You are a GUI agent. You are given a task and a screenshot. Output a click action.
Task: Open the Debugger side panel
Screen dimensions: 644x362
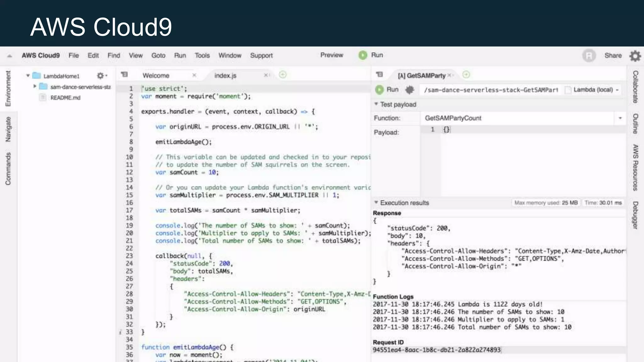coord(636,215)
